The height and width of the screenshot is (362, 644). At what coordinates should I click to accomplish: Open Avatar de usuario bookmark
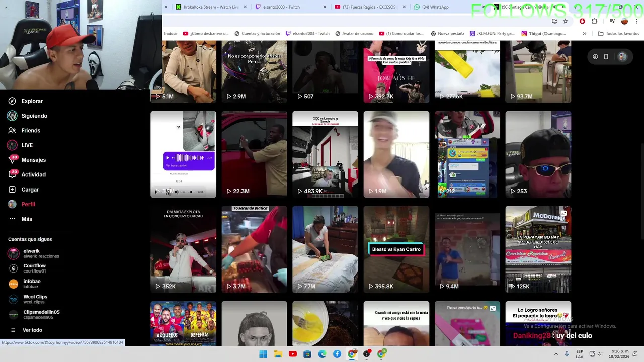tap(354, 34)
